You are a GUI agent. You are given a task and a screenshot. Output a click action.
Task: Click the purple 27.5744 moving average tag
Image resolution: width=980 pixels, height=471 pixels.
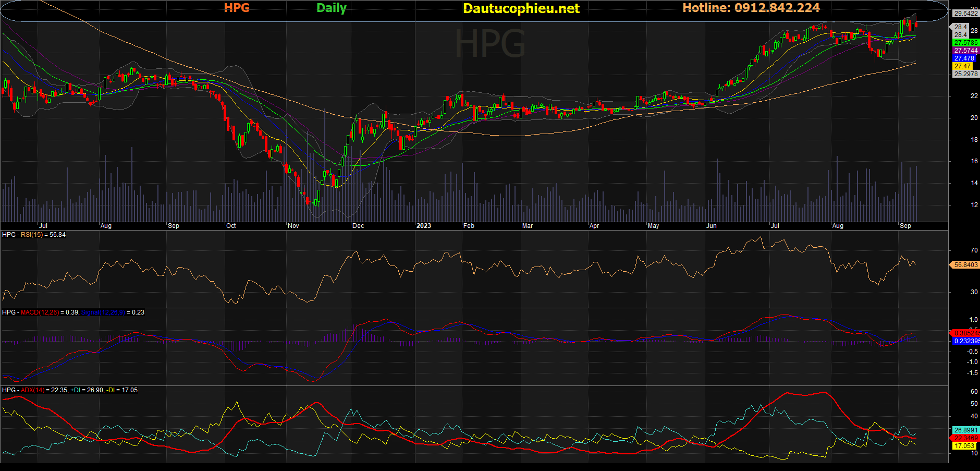[965, 51]
